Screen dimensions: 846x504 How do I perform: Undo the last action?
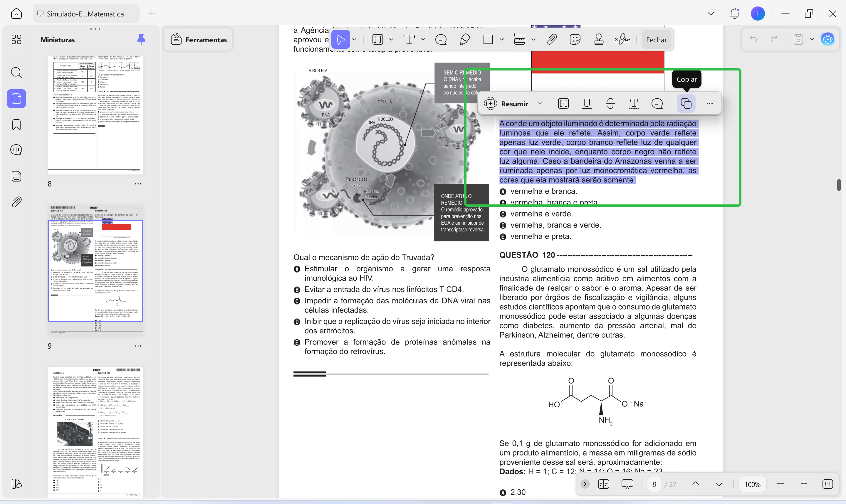click(753, 39)
